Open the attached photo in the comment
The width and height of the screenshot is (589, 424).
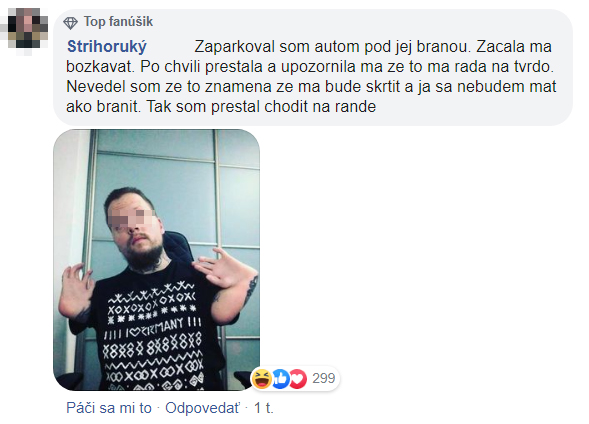[x=157, y=260]
